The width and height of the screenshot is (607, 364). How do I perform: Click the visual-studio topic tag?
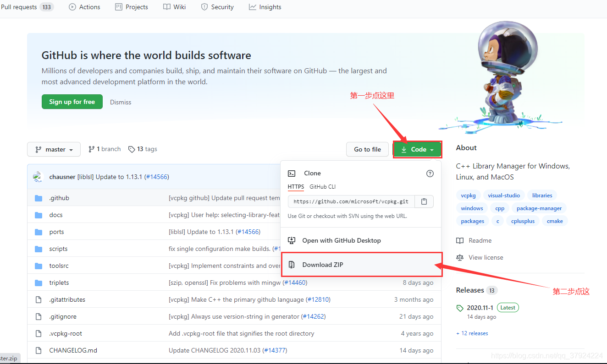504,196
